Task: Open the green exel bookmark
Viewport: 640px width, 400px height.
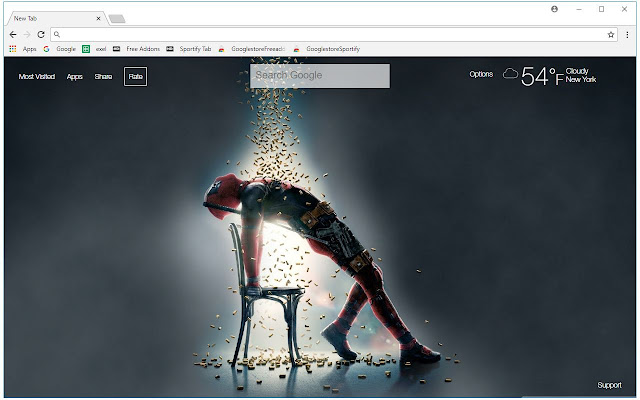Action: point(94,49)
